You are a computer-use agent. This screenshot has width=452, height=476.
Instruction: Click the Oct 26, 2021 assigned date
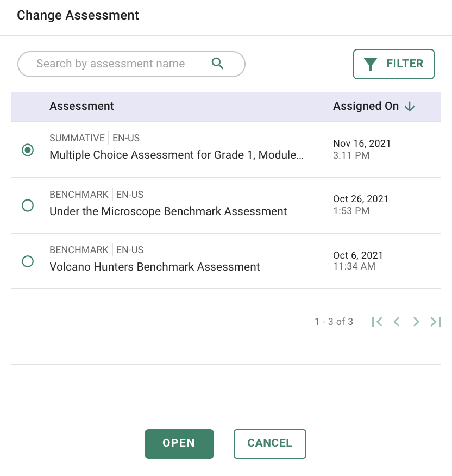[361, 199]
